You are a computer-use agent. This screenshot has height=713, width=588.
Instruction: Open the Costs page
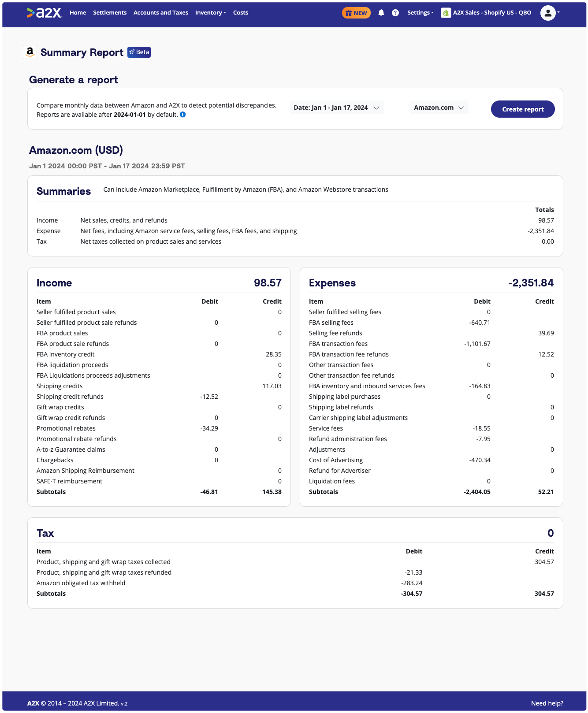click(241, 13)
